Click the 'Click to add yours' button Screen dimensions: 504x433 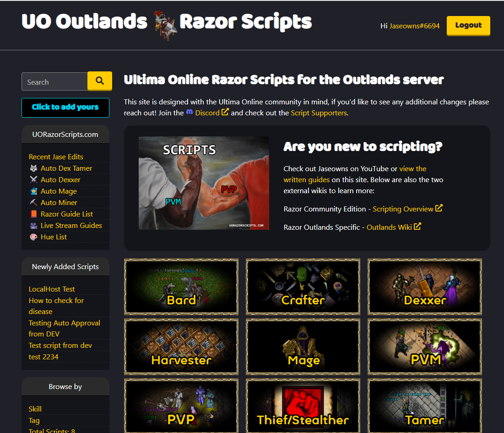click(x=65, y=107)
